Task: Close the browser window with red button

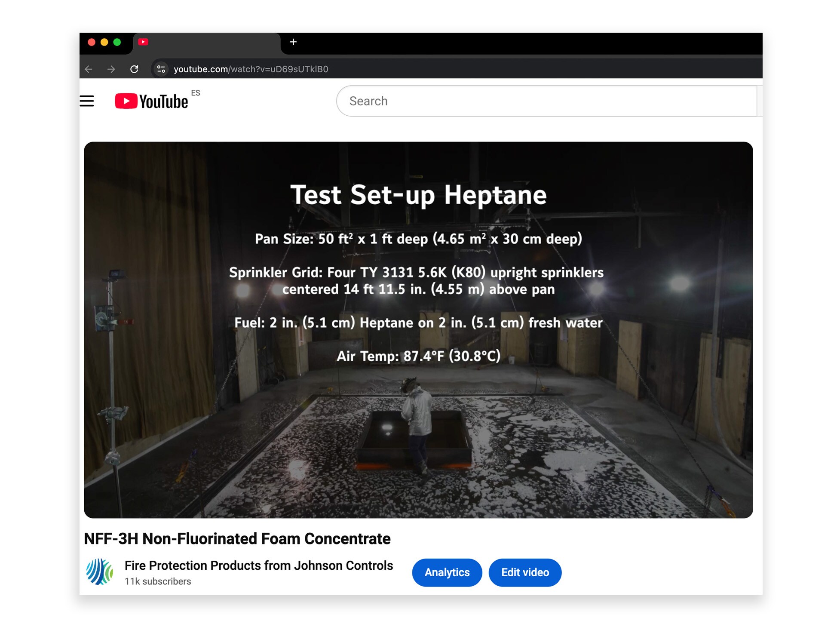Action: (x=92, y=42)
